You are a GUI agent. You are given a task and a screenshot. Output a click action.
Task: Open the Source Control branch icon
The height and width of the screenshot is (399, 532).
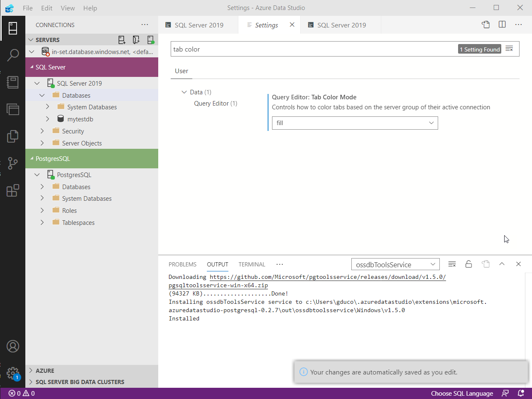(13, 163)
